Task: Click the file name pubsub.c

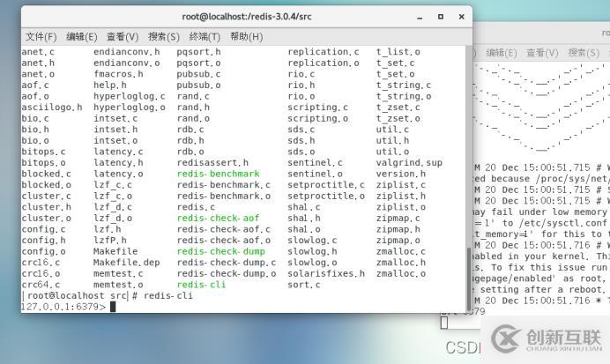Action: click(x=199, y=74)
